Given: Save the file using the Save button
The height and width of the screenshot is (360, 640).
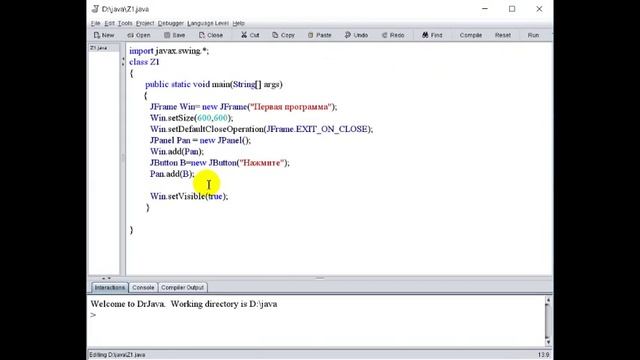Looking at the screenshot, I should (175, 35).
